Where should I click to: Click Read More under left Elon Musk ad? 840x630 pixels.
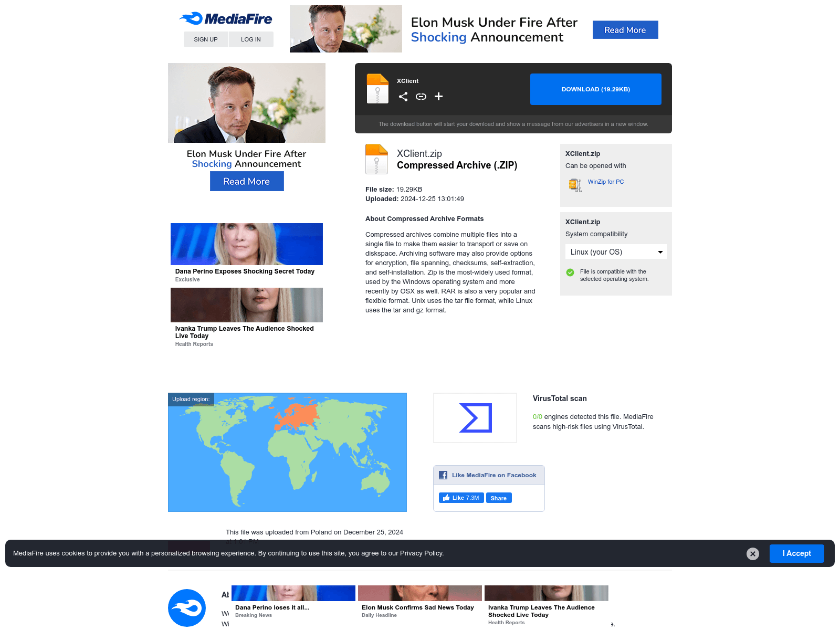[x=247, y=181]
